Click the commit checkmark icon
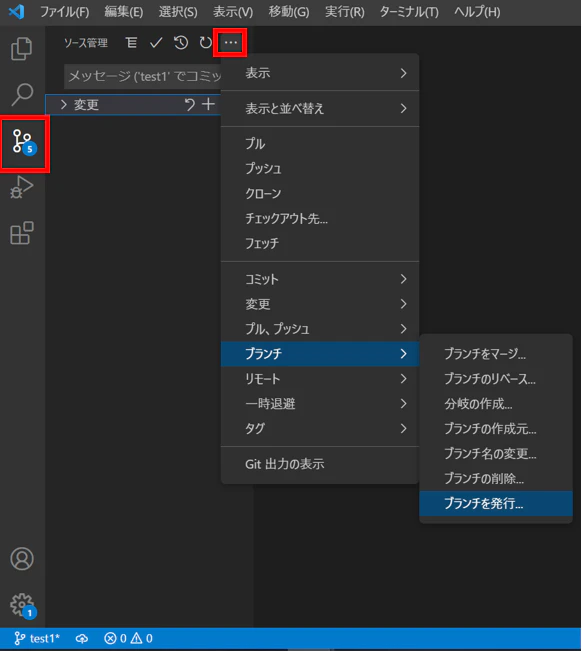The width and height of the screenshot is (582, 651). 156,42
